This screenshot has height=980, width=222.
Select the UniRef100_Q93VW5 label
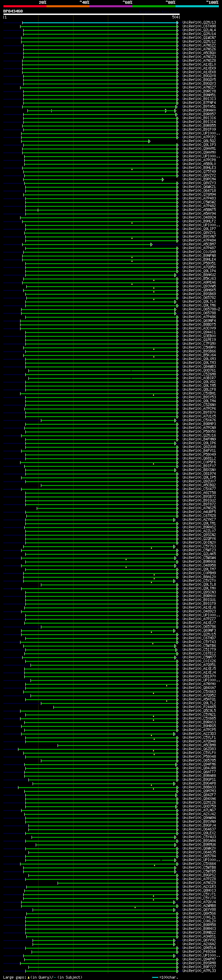(199, 286)
